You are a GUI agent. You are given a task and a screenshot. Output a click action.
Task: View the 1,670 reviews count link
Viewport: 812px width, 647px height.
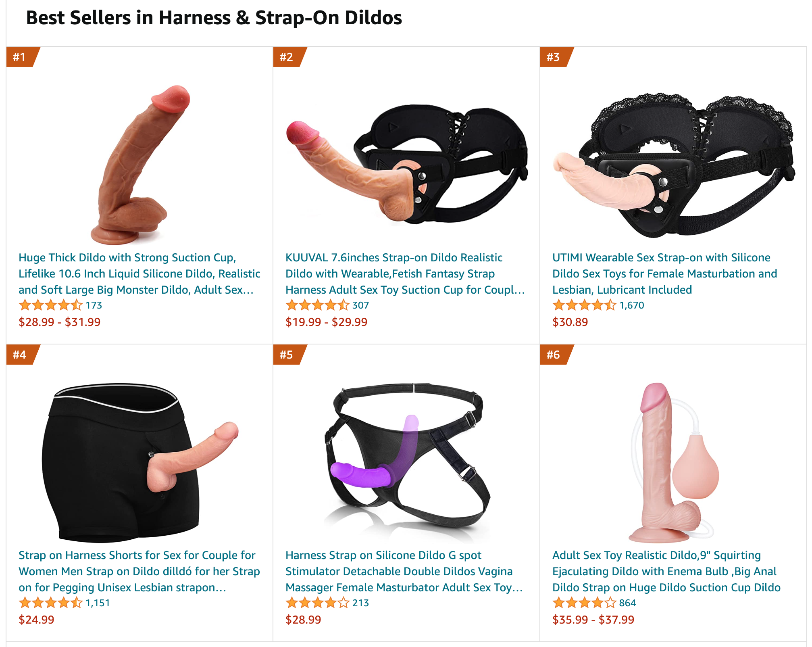point(632,305)
